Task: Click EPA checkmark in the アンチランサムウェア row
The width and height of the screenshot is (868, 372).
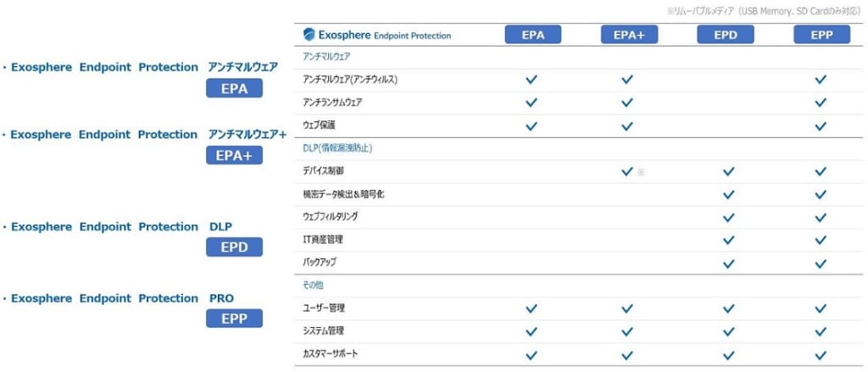Action: [x=531, y=103]
